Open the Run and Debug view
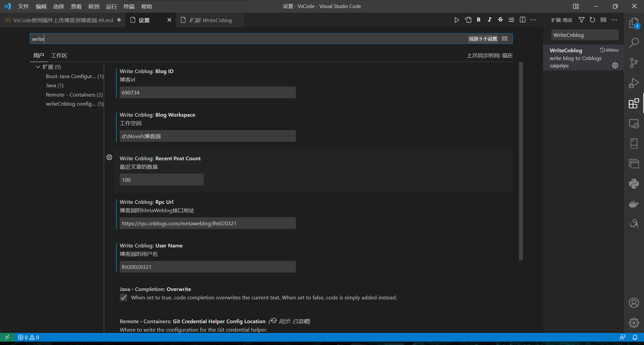644x345 pixels. (634, 83)
